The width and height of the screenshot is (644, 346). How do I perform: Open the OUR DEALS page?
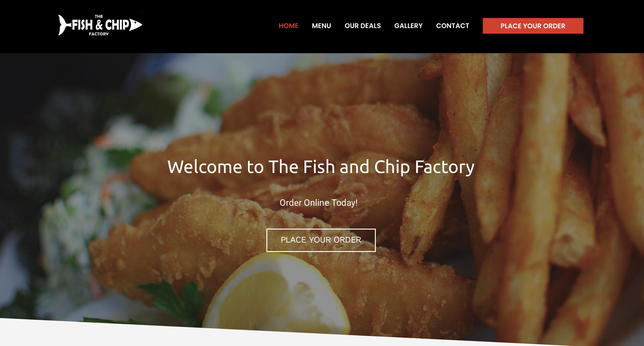363,26
